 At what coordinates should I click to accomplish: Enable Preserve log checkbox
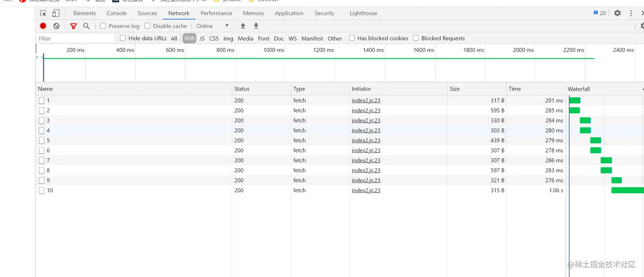(103, 26)
